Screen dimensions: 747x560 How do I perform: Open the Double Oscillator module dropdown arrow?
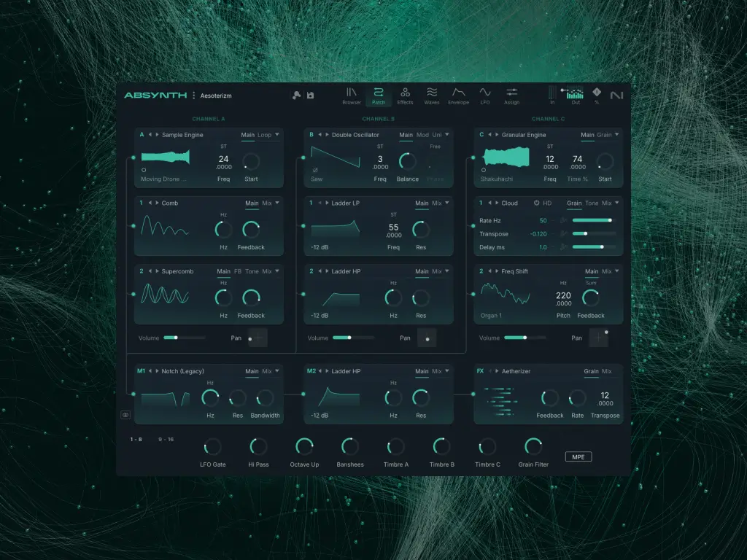click(x=447, y=135)
